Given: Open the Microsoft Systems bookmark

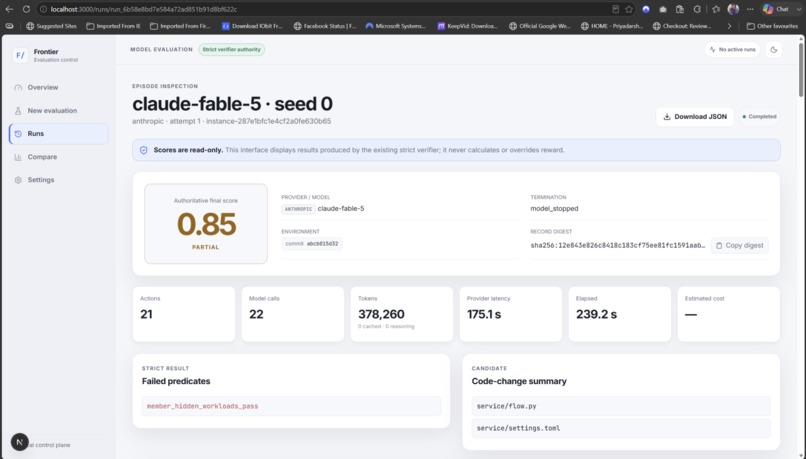Looking at the screenshot, I should (x=395, y=26).
